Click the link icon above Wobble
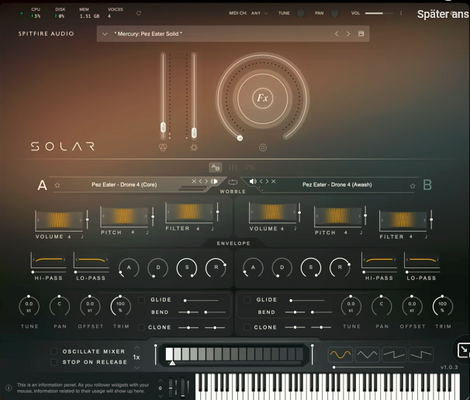Viewport: 470px width, 400px height. pos(233,182)
